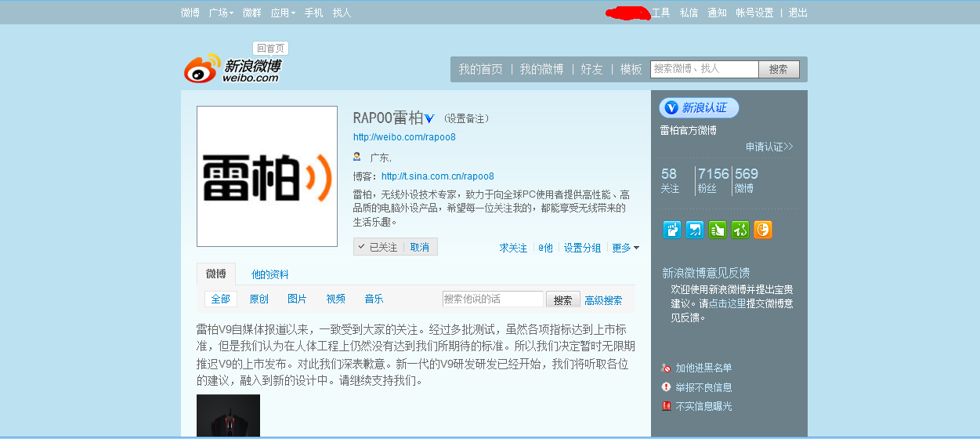Open 高级搜索 advanced search
This screenshot has width=980, height=439.
tap(603, 300)
